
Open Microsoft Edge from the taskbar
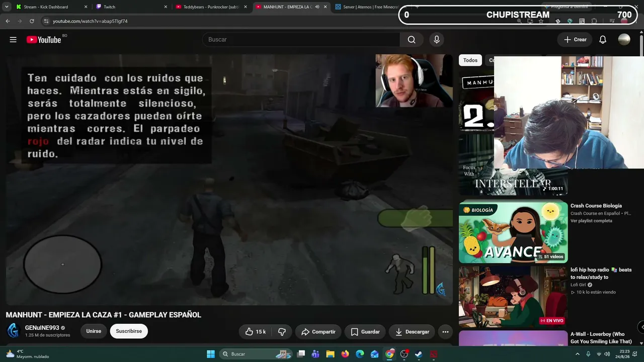click(360, 354)
